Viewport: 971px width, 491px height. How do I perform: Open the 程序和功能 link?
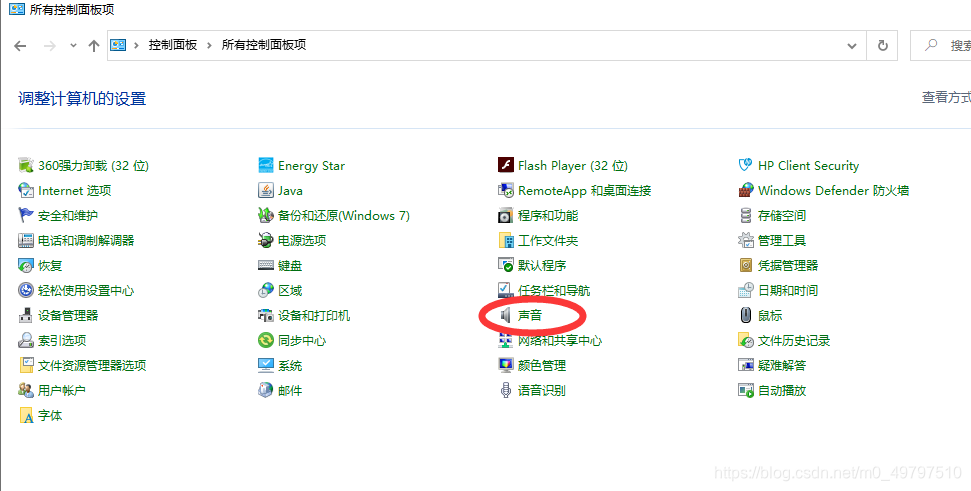548,215
